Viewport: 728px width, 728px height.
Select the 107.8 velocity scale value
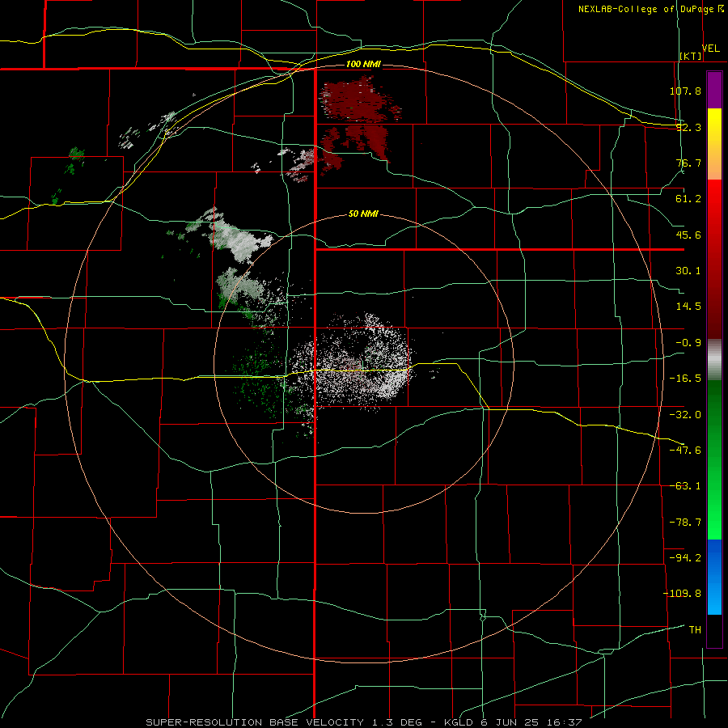(x=685, y=91)
